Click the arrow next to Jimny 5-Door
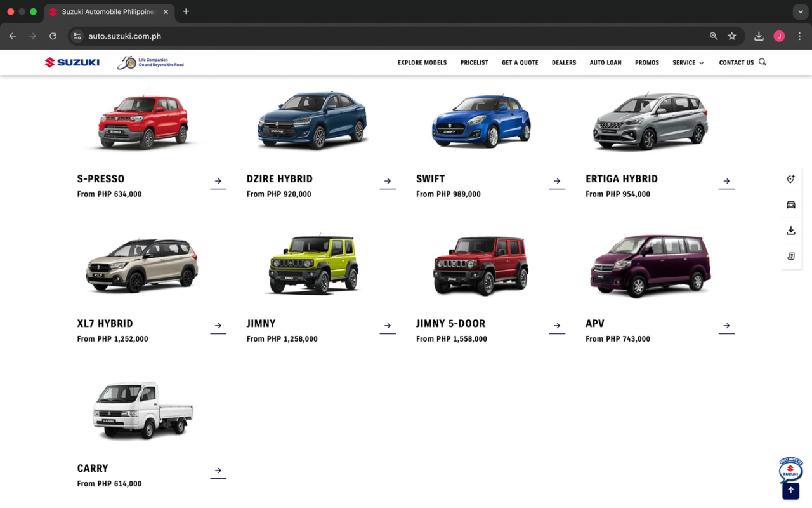Viewport: 812px width, 508px height. [x=557, y=326]
